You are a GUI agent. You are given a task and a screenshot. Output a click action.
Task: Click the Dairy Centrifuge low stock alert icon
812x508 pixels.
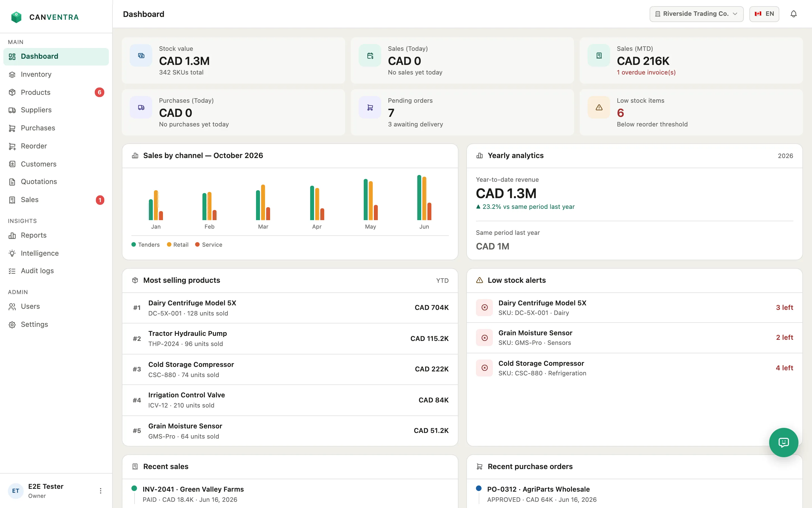[x=484, y=307]
